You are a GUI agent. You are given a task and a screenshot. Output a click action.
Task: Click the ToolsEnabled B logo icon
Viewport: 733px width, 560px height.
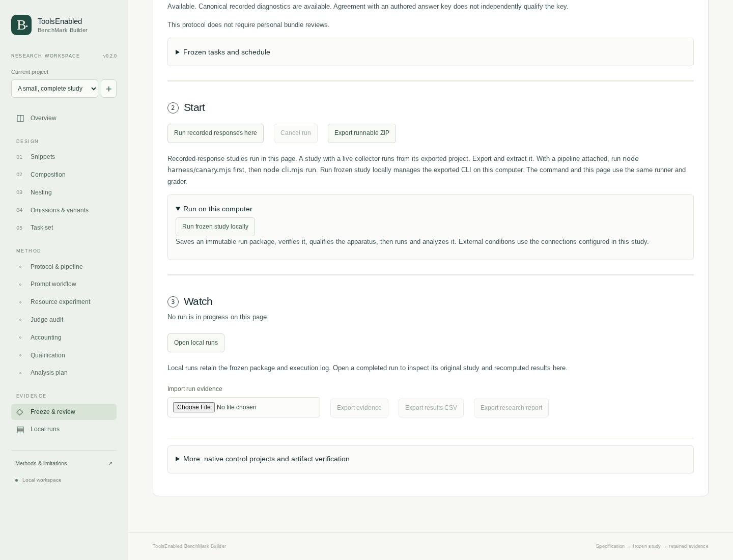point(21,25)
